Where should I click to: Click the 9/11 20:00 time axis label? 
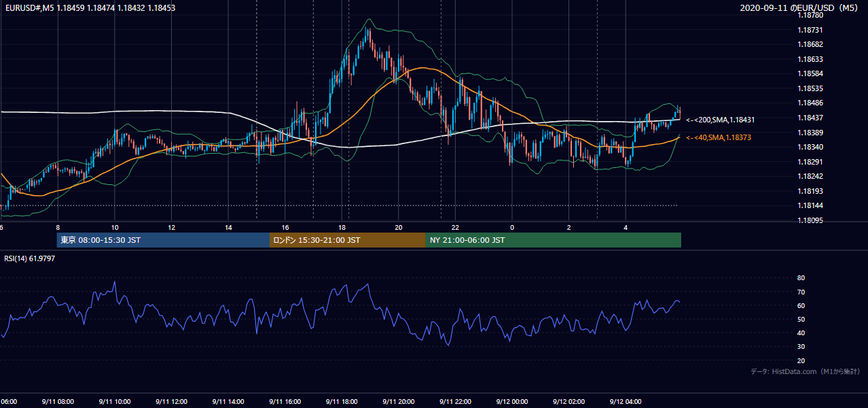tap(399, 402)
